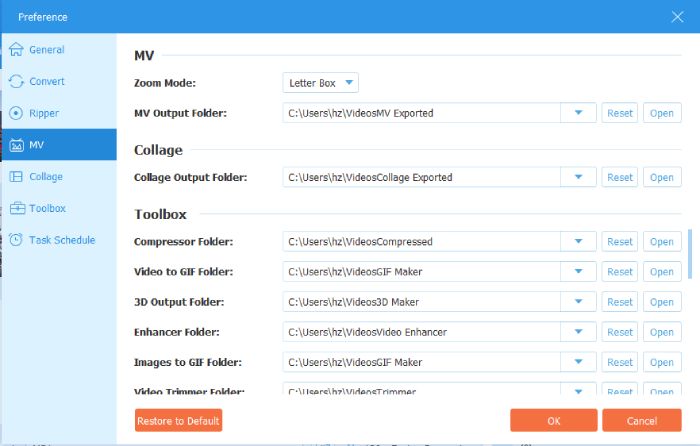This screenshot has width=700, height=446.
Task: Open the Video to GIF Folder location
Action: (662, 271)
